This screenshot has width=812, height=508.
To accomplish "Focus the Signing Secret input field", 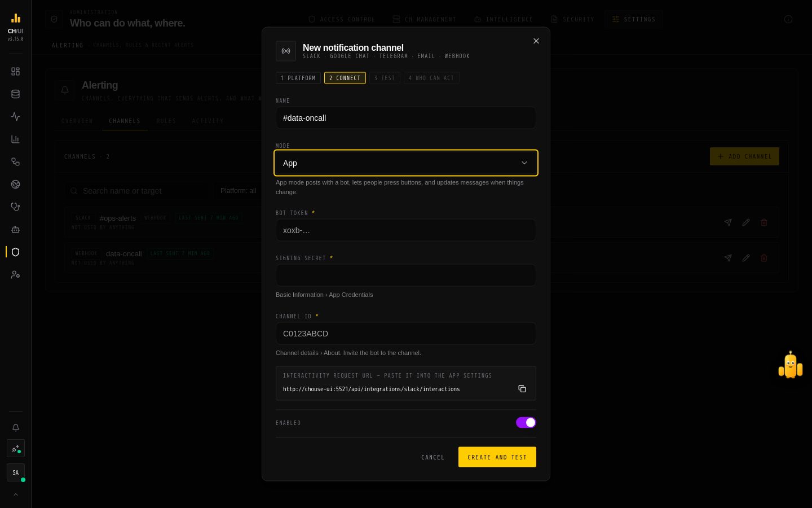I will [x=406, y=275].
